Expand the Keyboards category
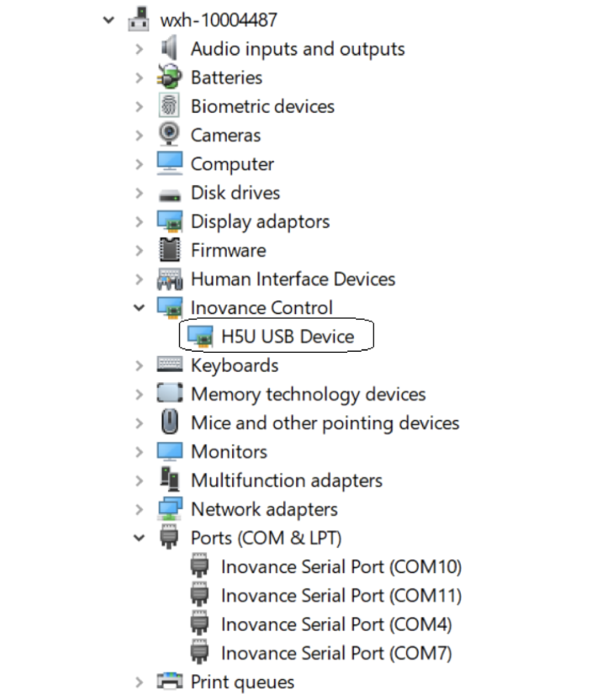The height and width of the screenshot is (700, 590). coord(139,366)
